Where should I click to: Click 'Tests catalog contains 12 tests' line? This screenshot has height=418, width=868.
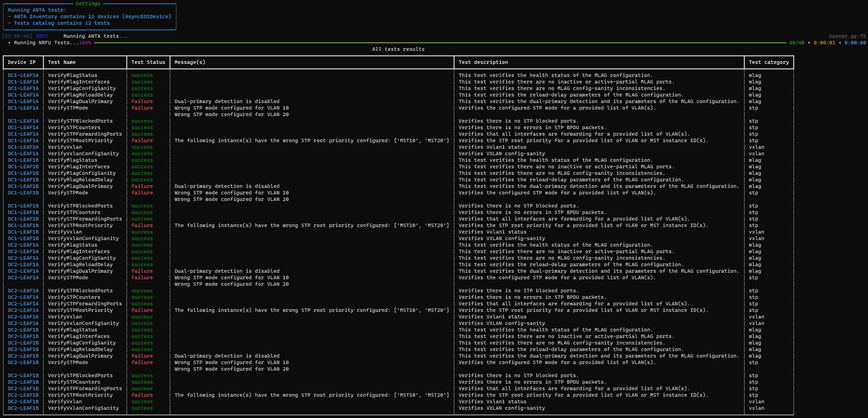point(59,23)
